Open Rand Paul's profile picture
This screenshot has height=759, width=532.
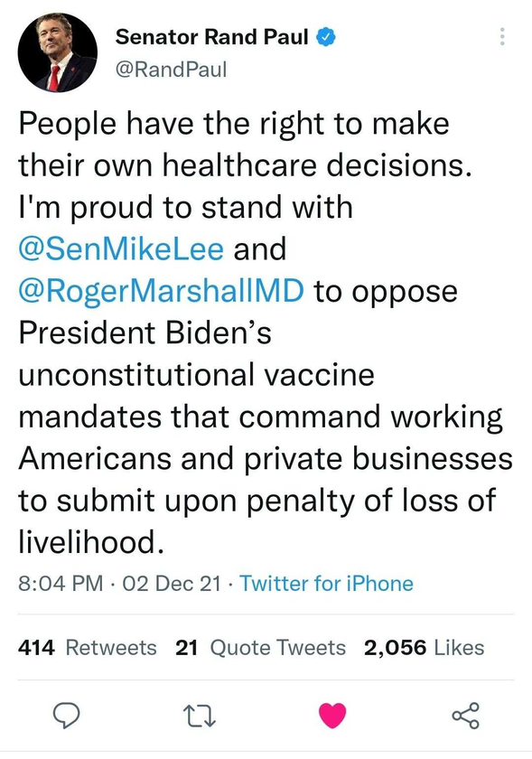(57, 52)
